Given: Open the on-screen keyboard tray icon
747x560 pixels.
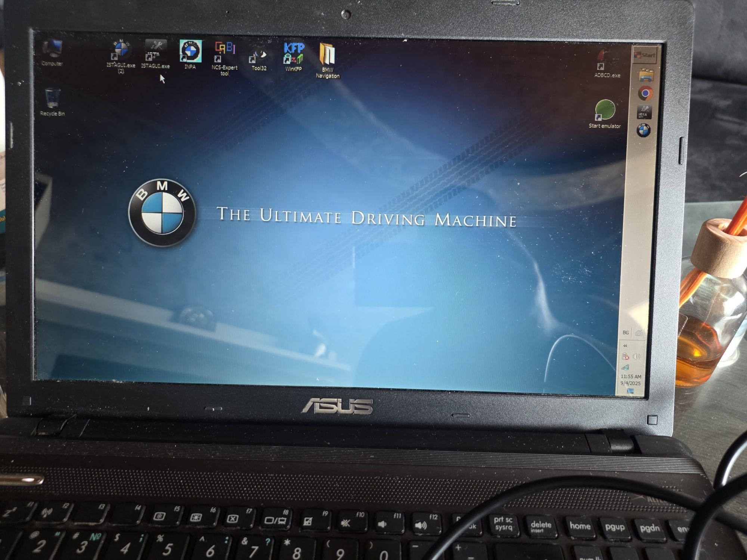Looking at the screenshot, I should [x=639, y=333].
